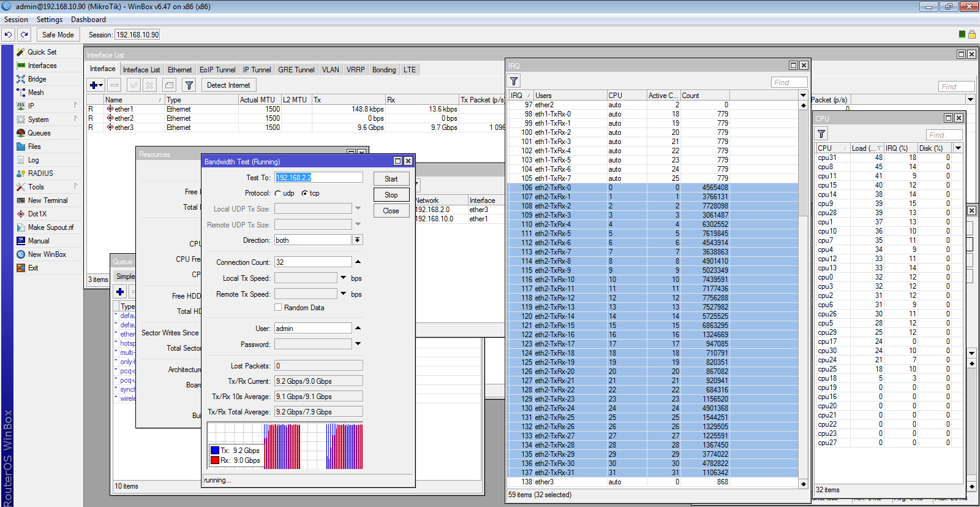Image resolution: width=980 pixels, height=507 pixels.
Task: Open Queues in the left sidebar
Action: 39,133
